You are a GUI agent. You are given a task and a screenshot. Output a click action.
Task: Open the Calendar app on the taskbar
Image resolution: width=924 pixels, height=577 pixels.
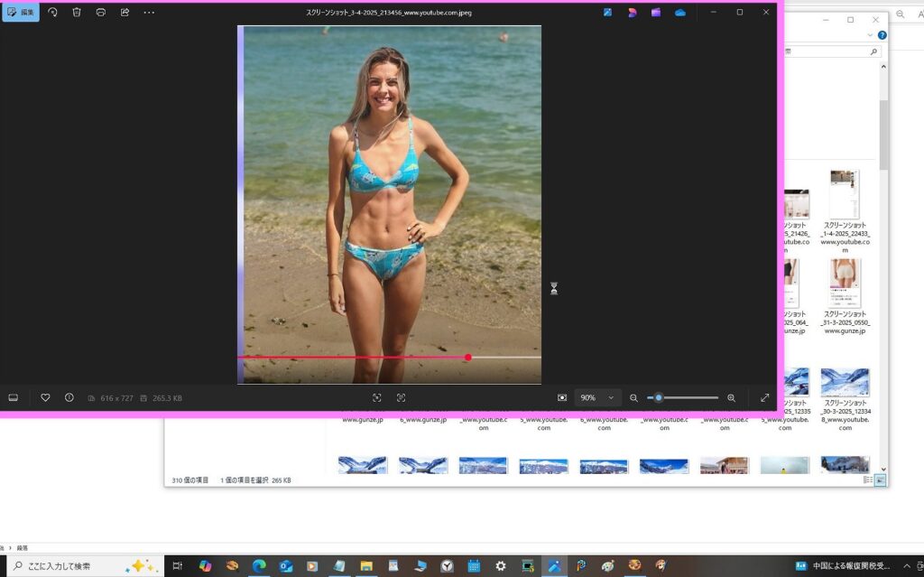[x=474, y=566]
